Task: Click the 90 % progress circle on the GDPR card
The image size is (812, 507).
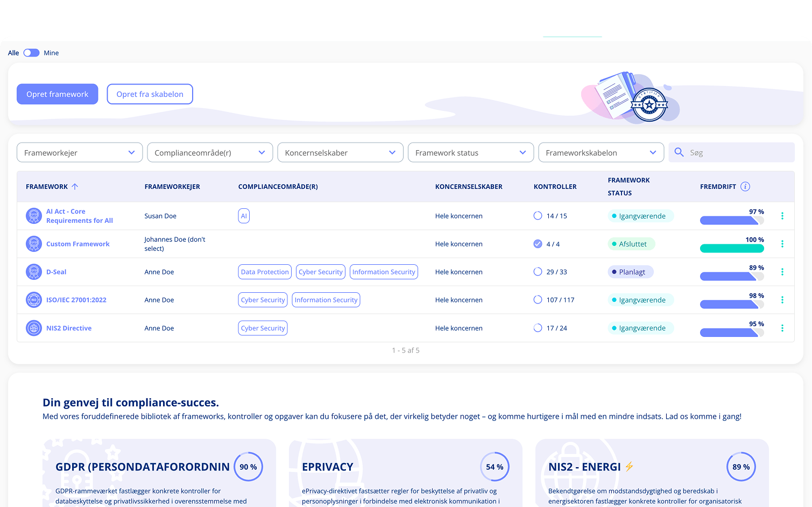Action: (248, 467)
